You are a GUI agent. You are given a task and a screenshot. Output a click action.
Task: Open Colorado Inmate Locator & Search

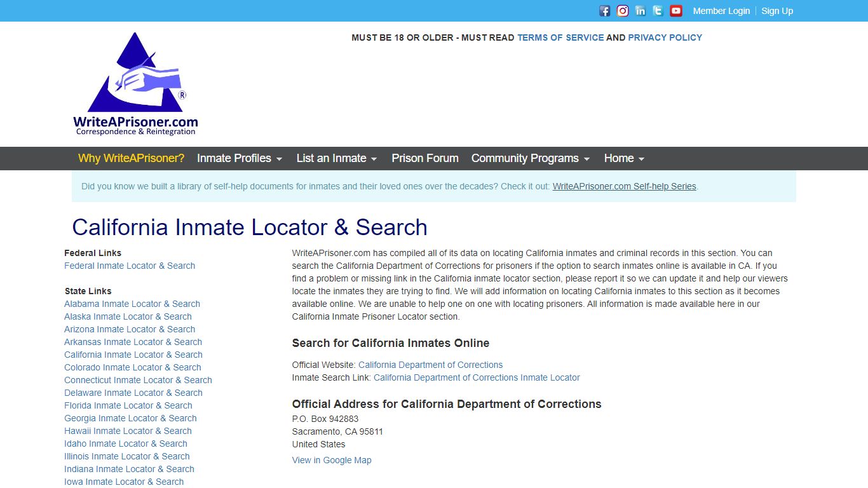pos(133,367)
